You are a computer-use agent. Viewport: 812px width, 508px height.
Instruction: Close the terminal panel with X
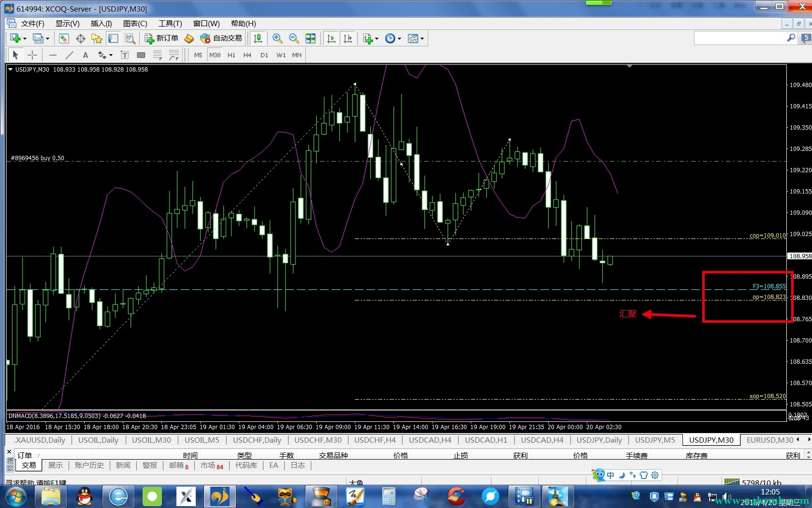pos(9,452)
